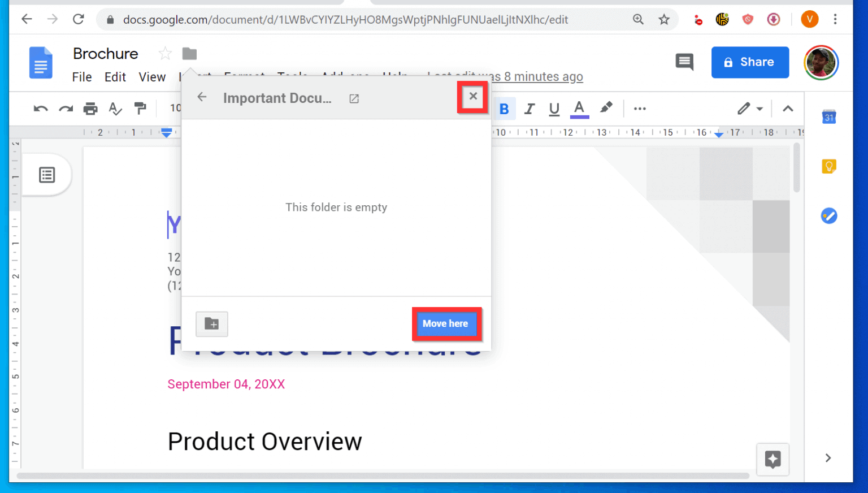Show the document outline
The height and width of the screenshot is (493, 868).
coord(47,175)
